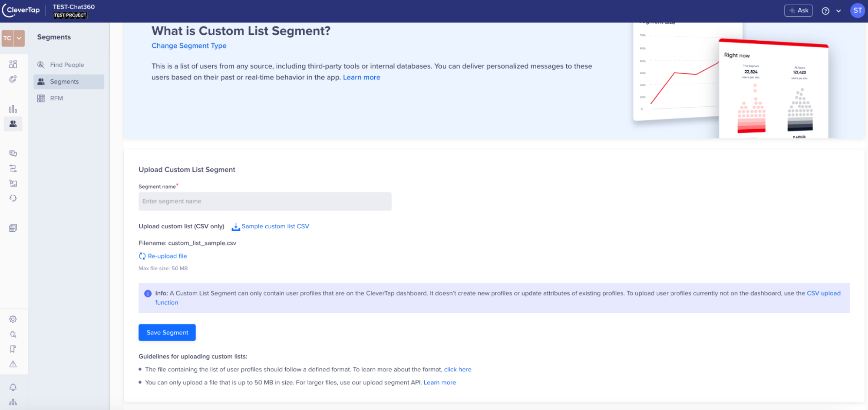868x410 pixels.
Task: Select the segments people icon in left rail
Action: pyautogui.click(x=13, y=124)
